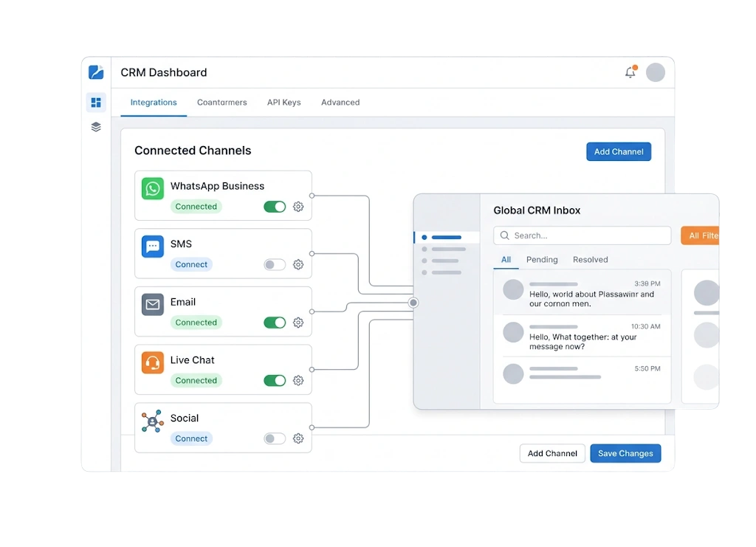Click the Social network icon

coord(152,421)
